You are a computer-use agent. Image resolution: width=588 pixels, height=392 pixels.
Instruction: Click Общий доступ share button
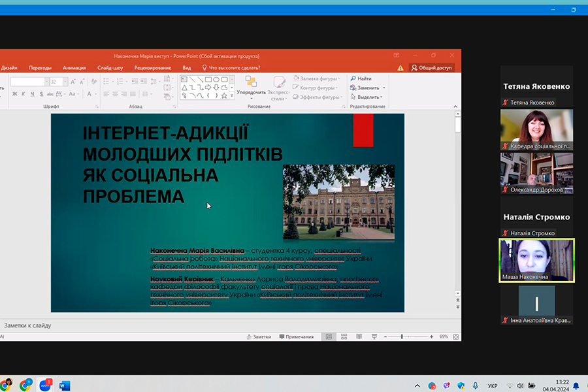[x=431, y=67]
